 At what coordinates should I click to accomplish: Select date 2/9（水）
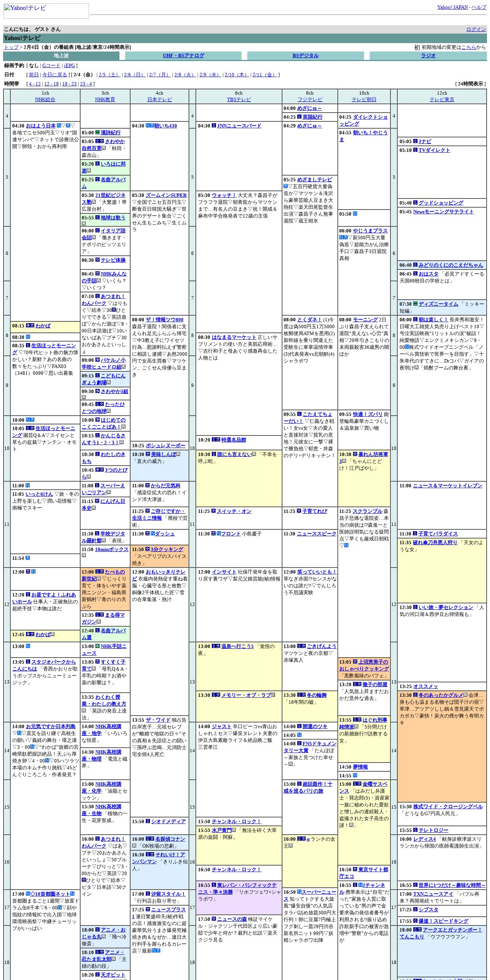(x=210, y=75)
